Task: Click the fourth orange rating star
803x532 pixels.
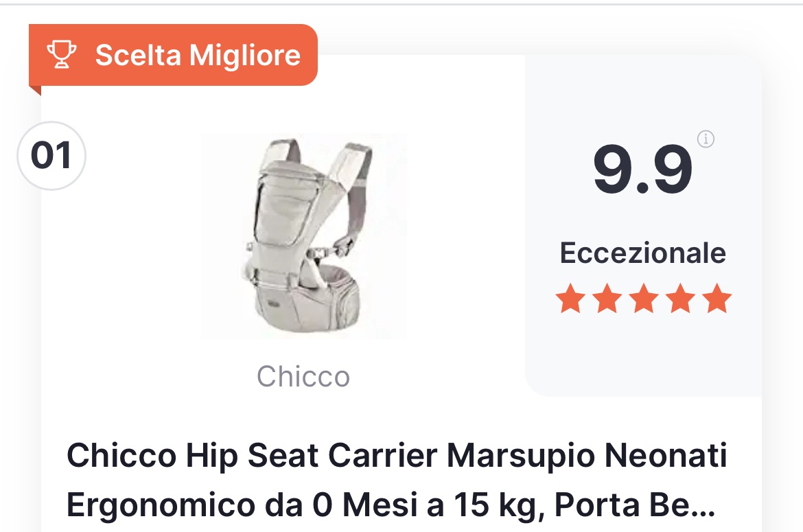Action: point(681,298)
